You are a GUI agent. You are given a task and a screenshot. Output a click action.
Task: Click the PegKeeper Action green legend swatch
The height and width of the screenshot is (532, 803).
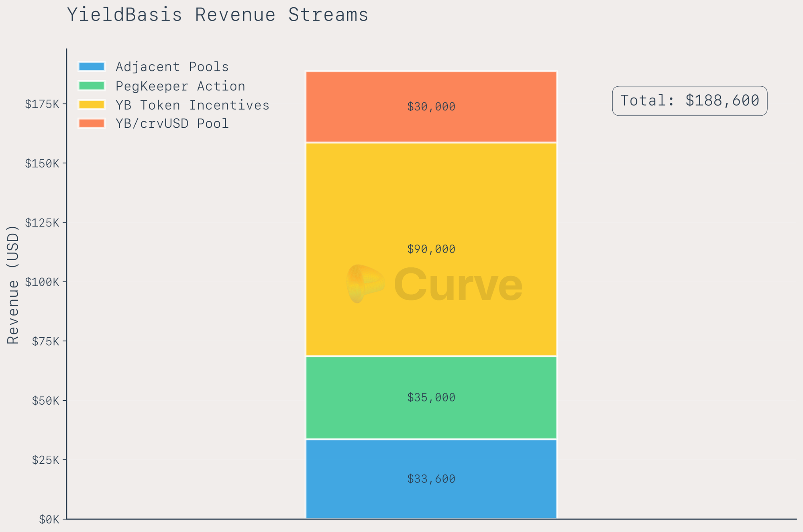(92, 86)
